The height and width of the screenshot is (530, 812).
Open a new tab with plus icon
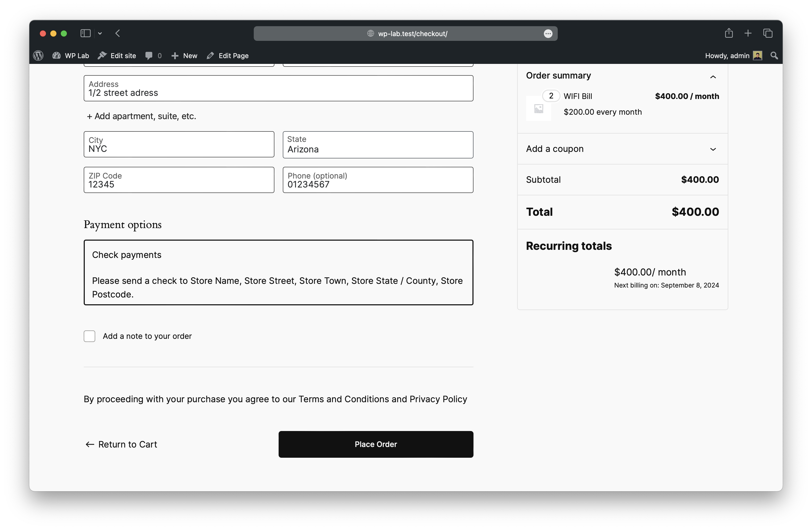point(748,33)
